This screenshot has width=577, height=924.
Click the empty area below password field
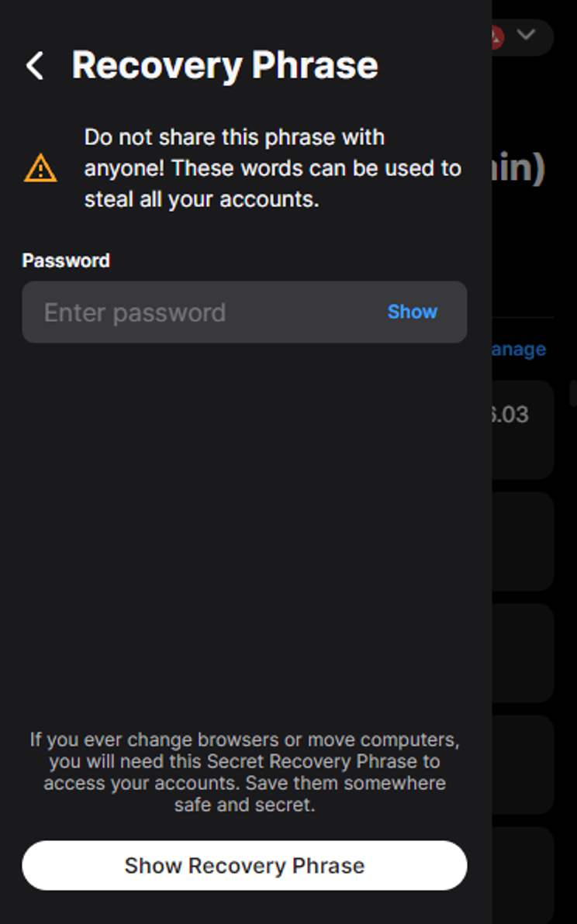[244, 530]
